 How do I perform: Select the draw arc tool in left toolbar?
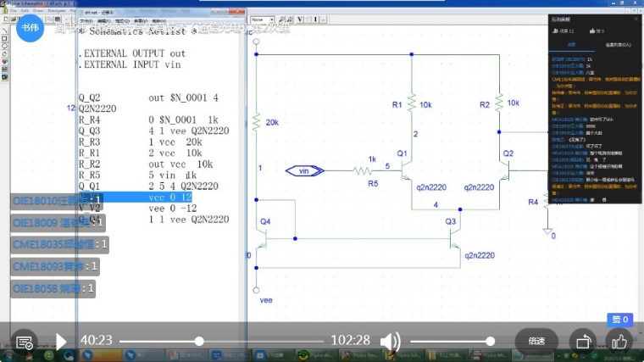(x=4, y=53)
